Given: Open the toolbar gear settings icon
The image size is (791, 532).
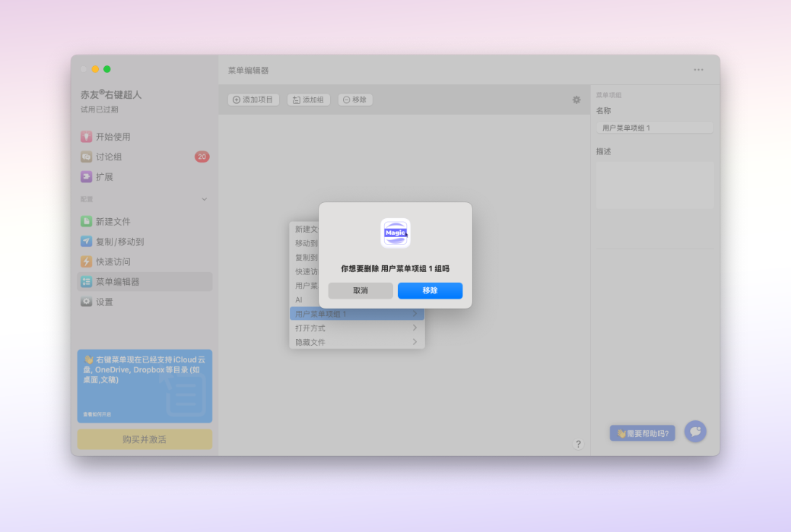Looking at the screenshot, I should coord(577,100).
